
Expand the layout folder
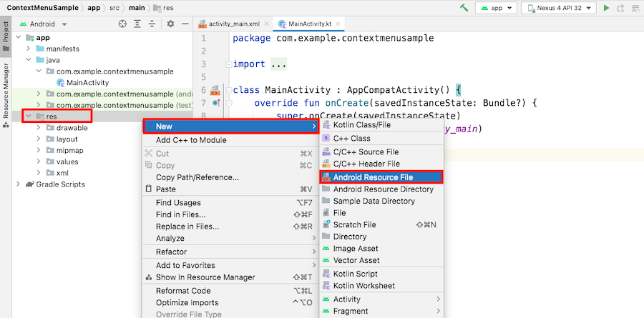coord(39,139)
